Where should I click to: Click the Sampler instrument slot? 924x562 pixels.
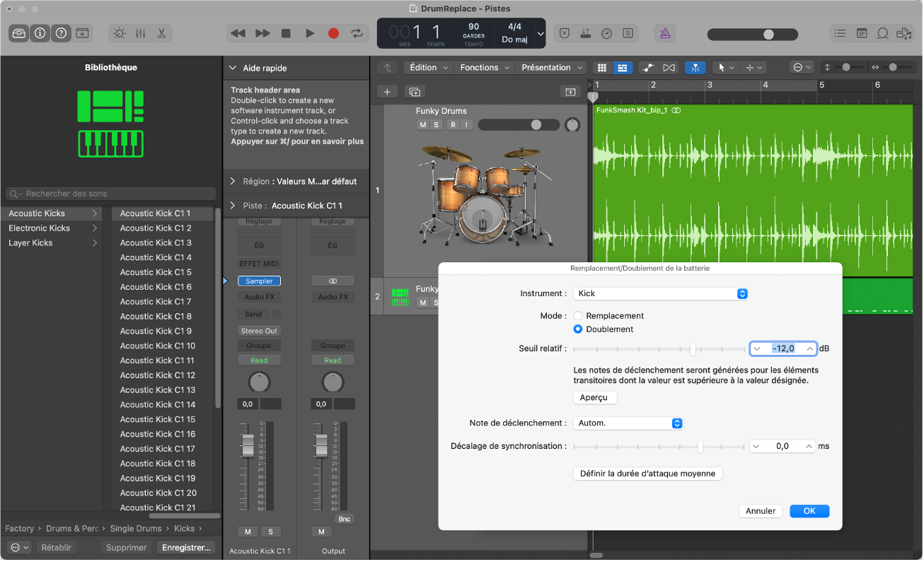259,281
